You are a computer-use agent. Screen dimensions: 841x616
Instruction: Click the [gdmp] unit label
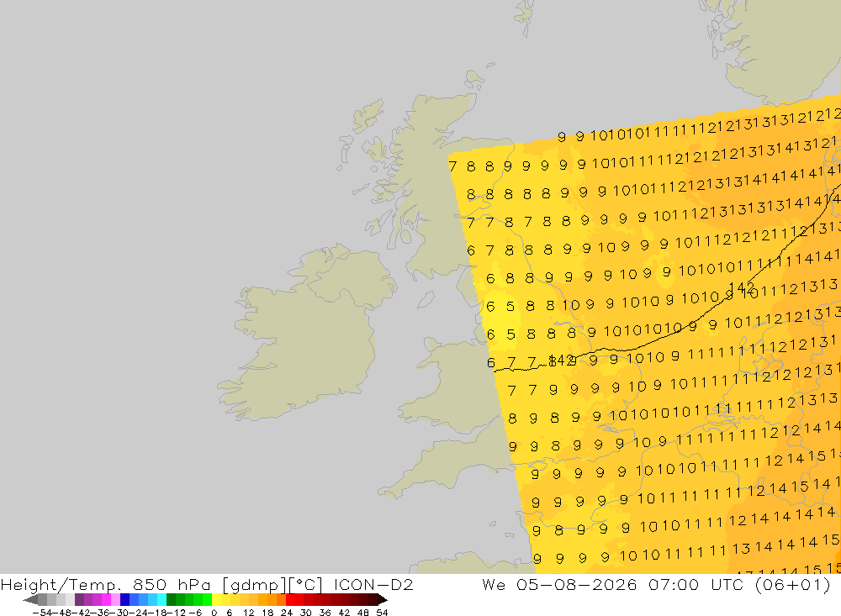click(255, 585)
